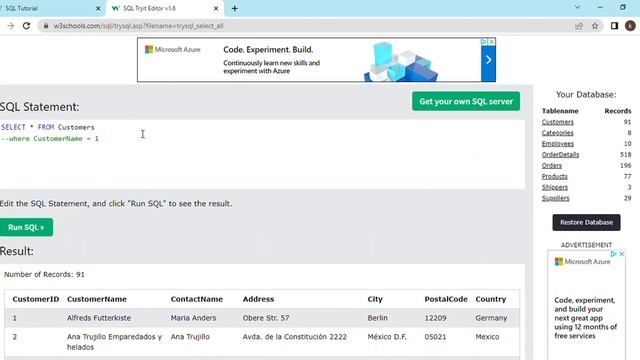Click the CustomerName column header

coord(97,299)
